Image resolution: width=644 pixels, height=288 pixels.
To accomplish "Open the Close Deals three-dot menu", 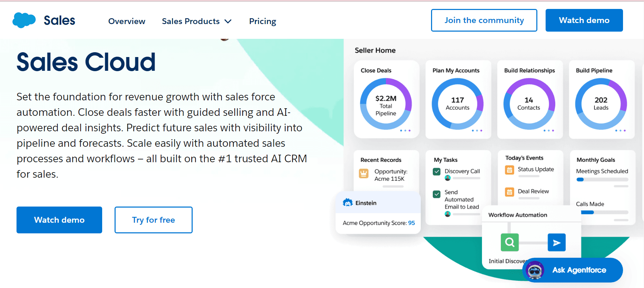I will point(405,131).
